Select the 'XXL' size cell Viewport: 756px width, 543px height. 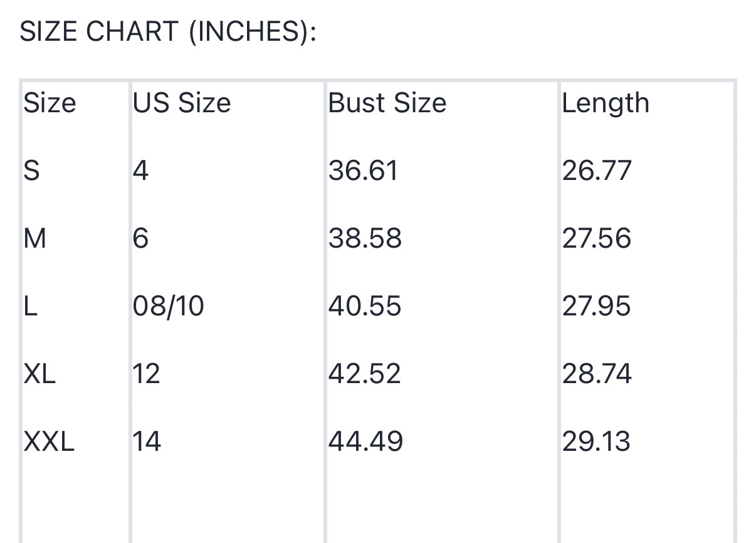[x=49, y=441]
